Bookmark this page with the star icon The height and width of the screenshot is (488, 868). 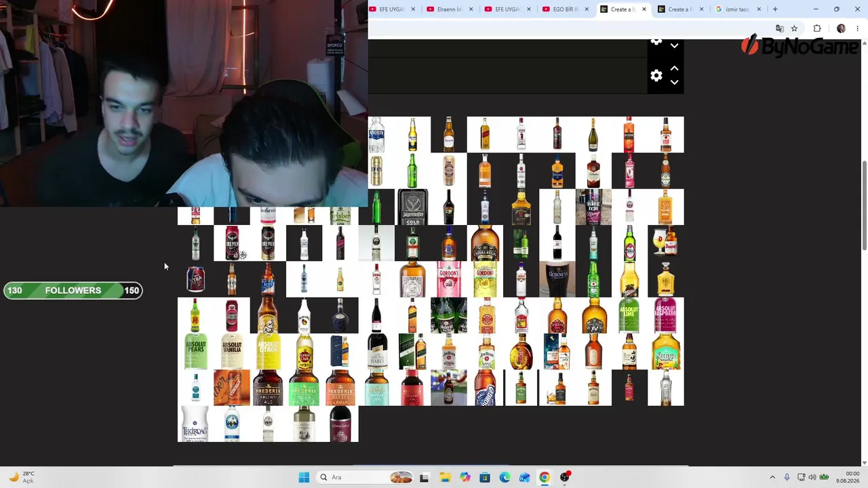794,28
